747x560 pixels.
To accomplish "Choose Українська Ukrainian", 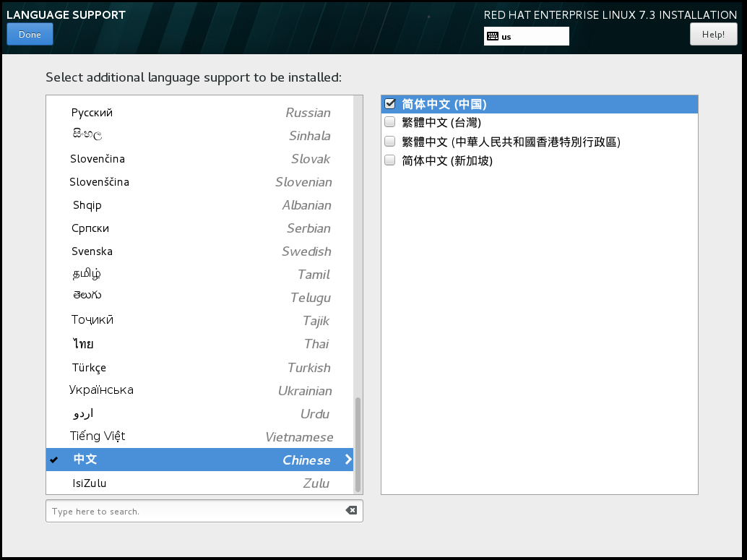I will [x=199, y=390].
